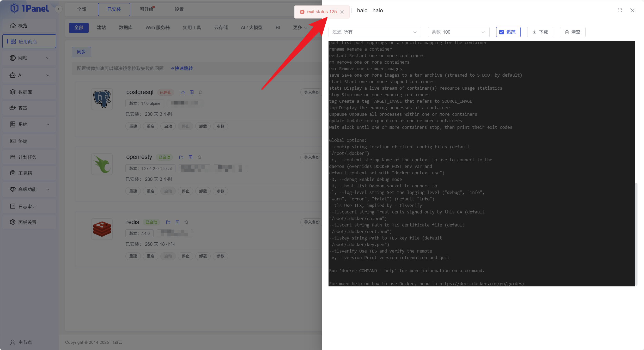Close the halo log drawer

[x=632, y=10]
